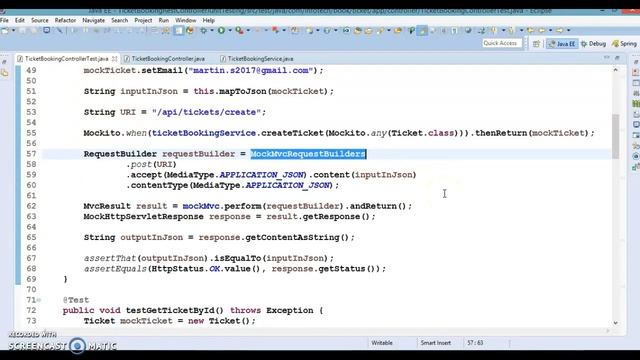Click the vertical scrollbar thumb
Image resolution: width=640 pixels, height=360 pixels.
pyautogui.click(x=616, y=136)
